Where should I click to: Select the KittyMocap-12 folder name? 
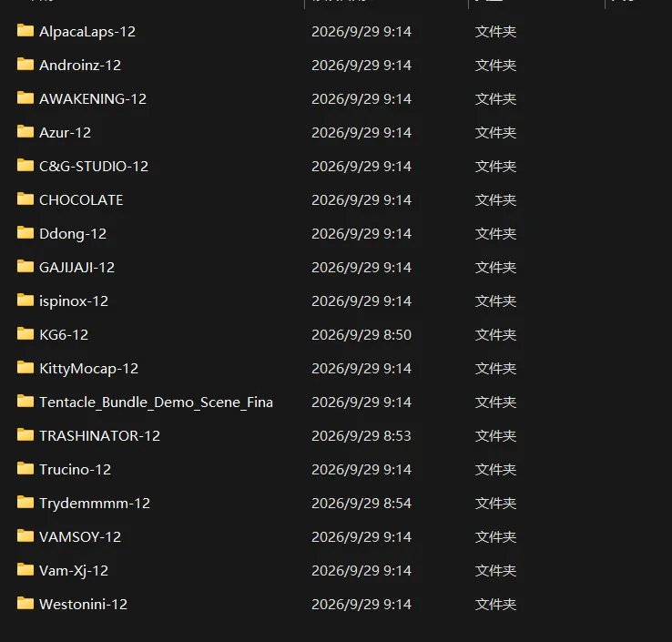tap(88, 369)
